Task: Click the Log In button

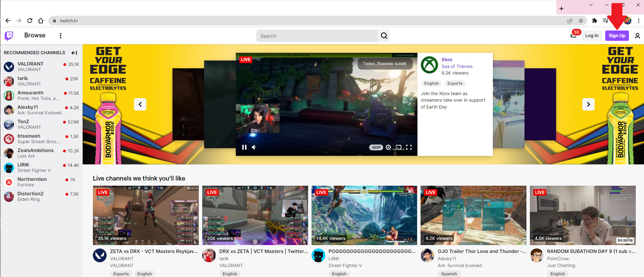Action: [x=592, y=36]
